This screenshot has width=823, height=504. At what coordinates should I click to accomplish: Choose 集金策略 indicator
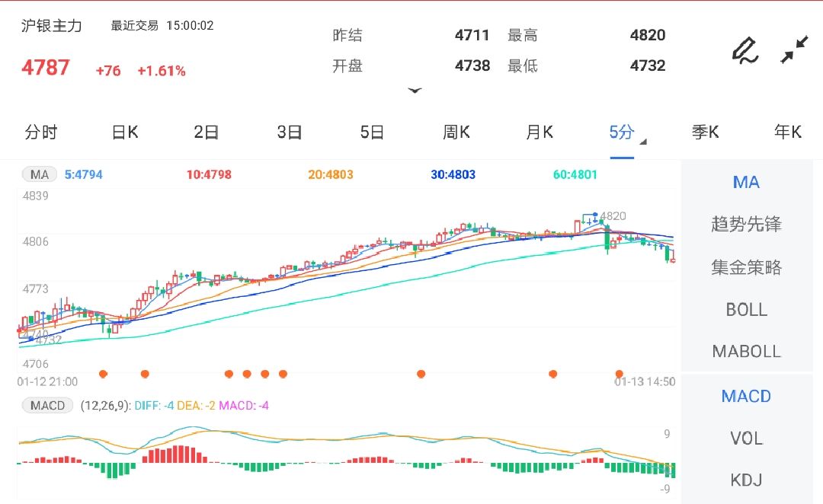746,267
